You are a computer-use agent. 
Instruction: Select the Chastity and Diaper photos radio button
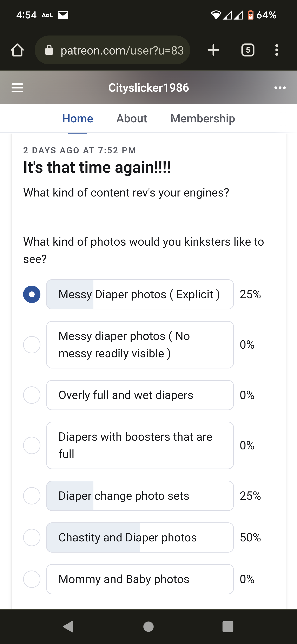(32, 537)
